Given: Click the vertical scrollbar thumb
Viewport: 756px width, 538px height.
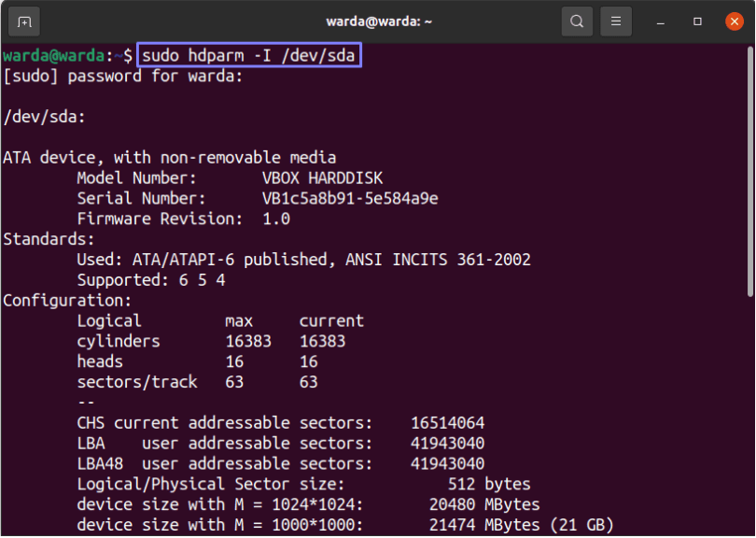Looking at the screenshot, I should [749, 172].
